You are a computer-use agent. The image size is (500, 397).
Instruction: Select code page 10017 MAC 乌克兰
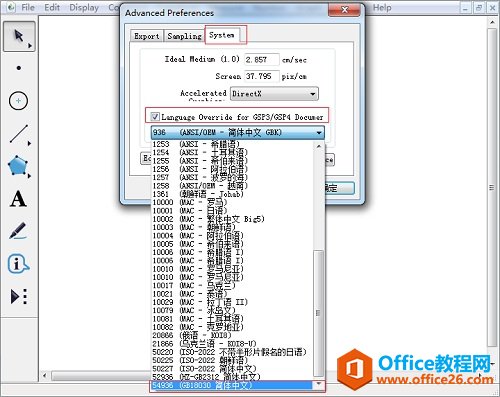[x=232, y=286]
